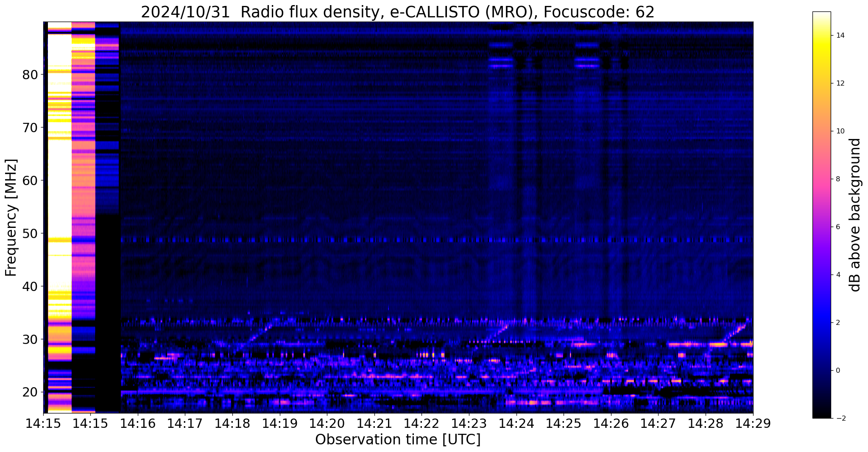The image size is (868, 452).
Task: Click the 70 MHz frequency tick label
Action: click(30, 128)
